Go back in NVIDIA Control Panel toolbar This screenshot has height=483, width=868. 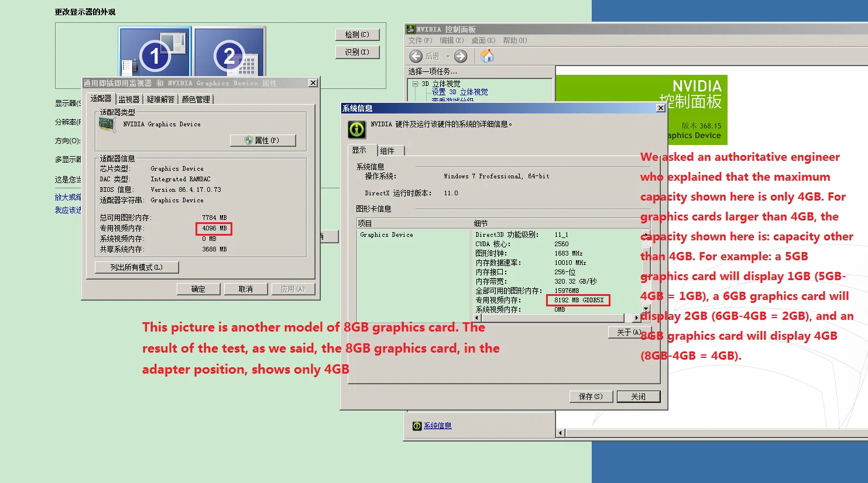coord(416,56)
